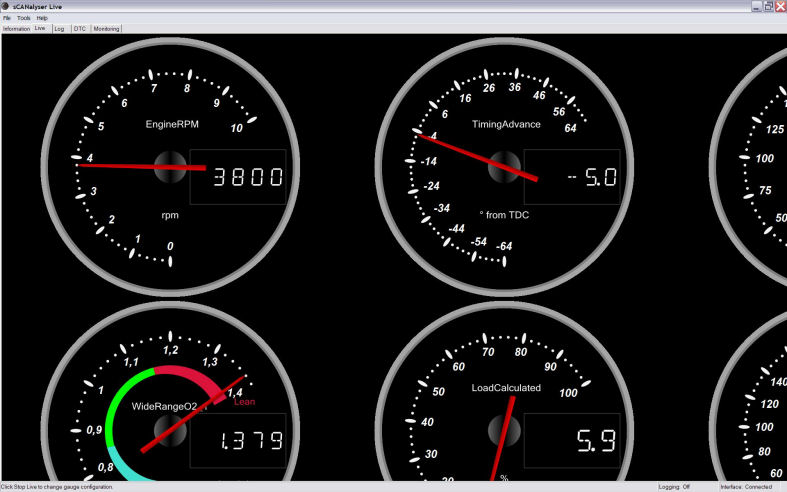Open the Help menu
This screenshot has height=492, width=787.
[42, 18]
